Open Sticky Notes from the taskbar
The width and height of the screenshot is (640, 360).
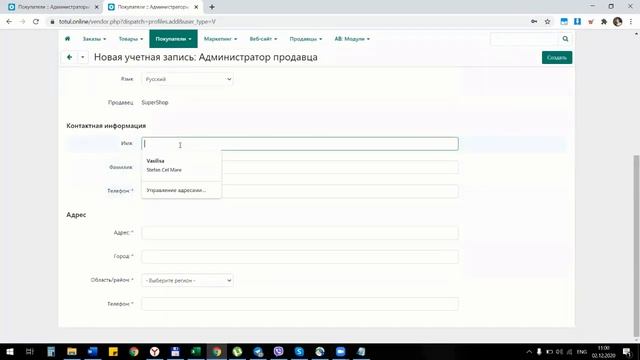[x=113, y=351]
